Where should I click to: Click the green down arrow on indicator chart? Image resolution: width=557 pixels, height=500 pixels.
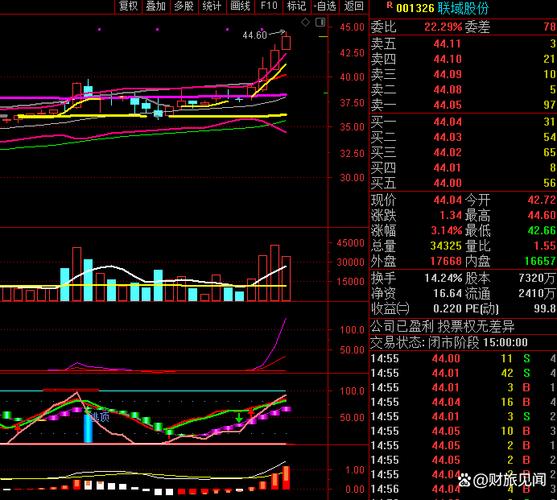tap(239, 417)
